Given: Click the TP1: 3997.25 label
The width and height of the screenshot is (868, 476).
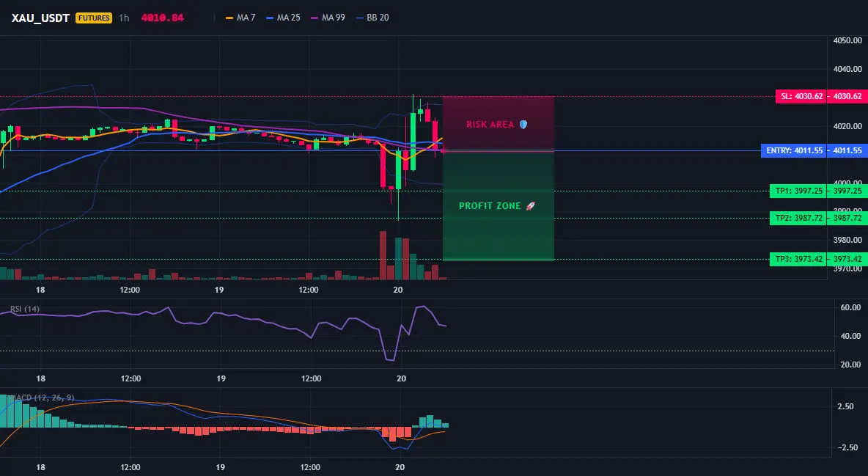Looking at the screenshot, I should 798,191.
